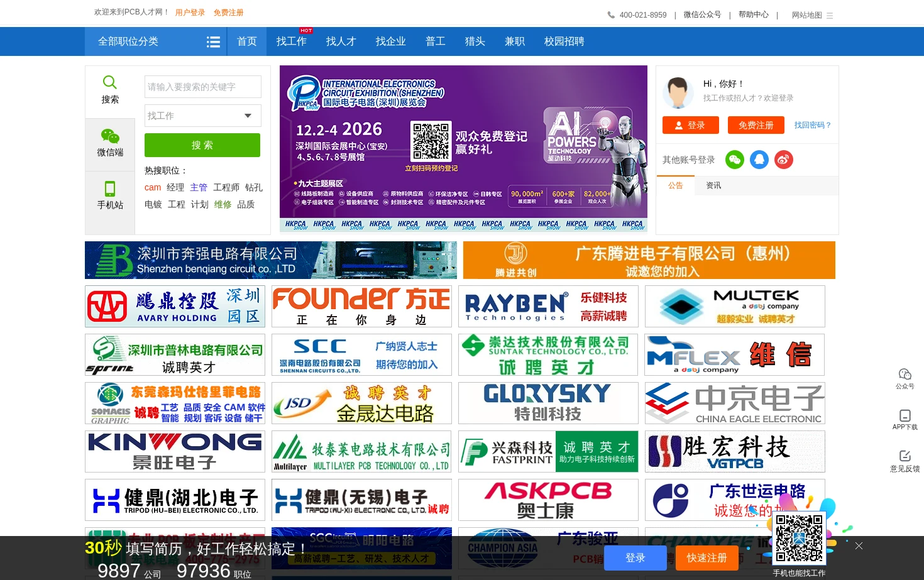Open RAYBEN 乐健科技 company logo
The image size is (924, 580).
tap(548, 306)
